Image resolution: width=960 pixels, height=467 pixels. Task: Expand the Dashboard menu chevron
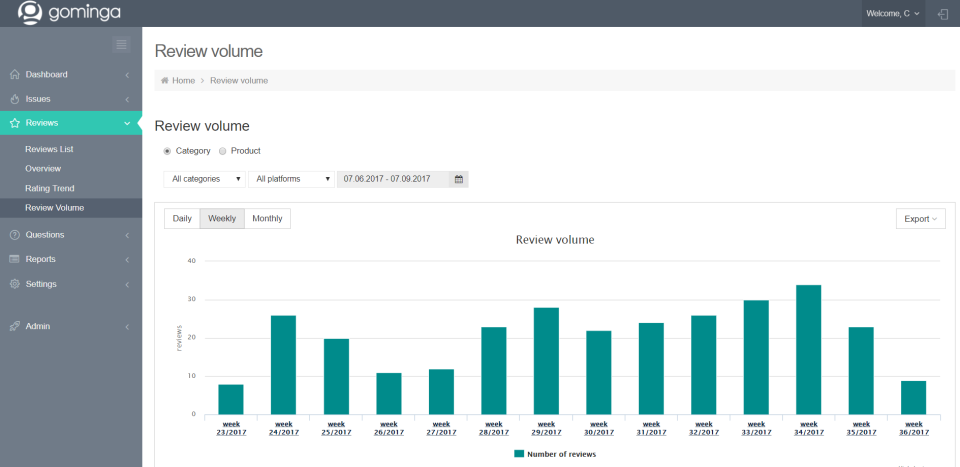(127, 75)
